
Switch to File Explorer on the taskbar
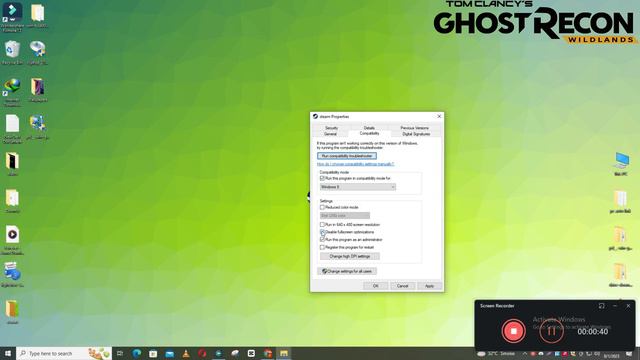click(284, 353)
